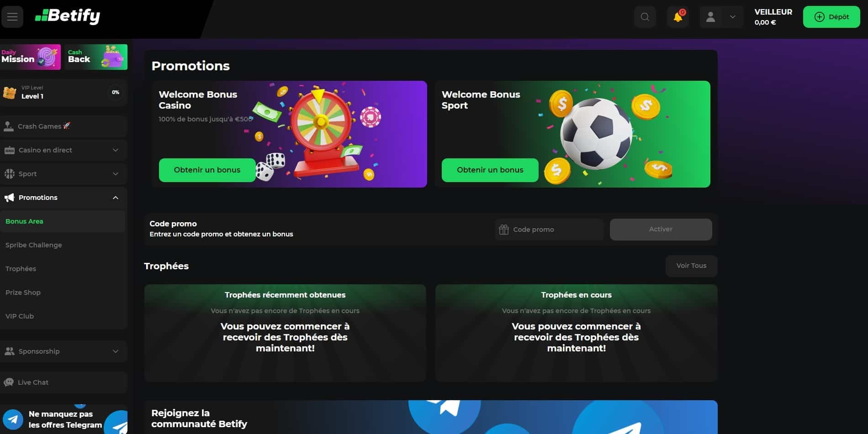Click the search magnifier icon
868x434 pixels.
pyautogui.click(x=645, y=17)
